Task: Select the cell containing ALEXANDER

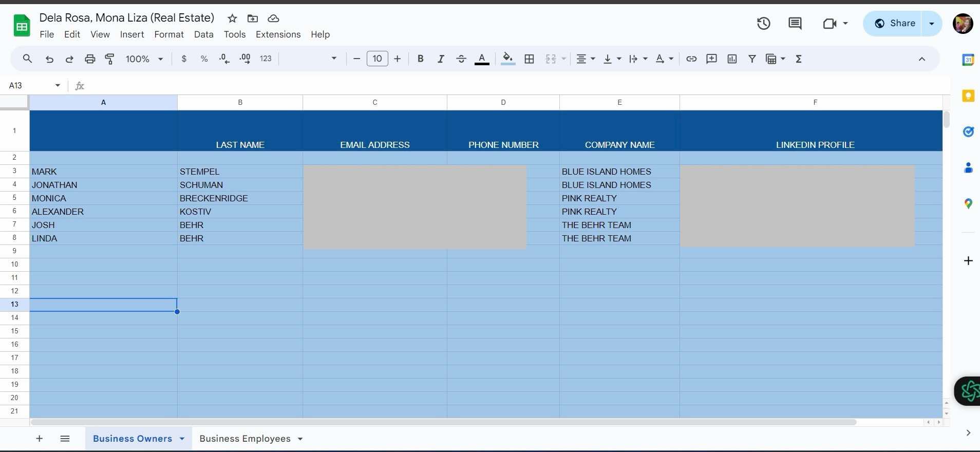Action: pos(103,212)
